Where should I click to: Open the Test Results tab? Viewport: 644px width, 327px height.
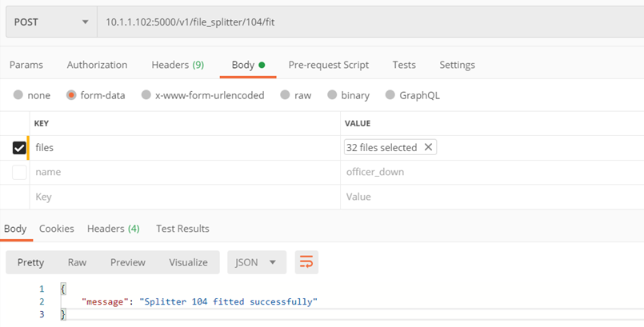182,229
